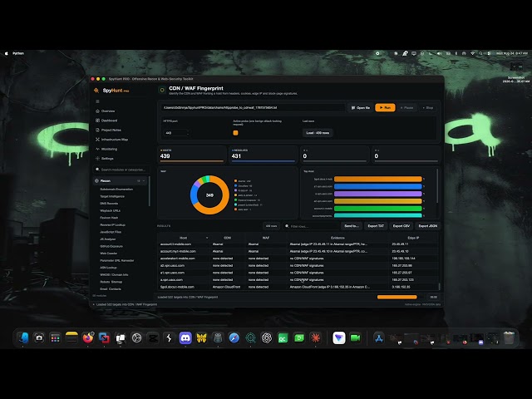Focus the search modules or categories field
The width and height of the screenshot is (532, 399).
(121, 170)
